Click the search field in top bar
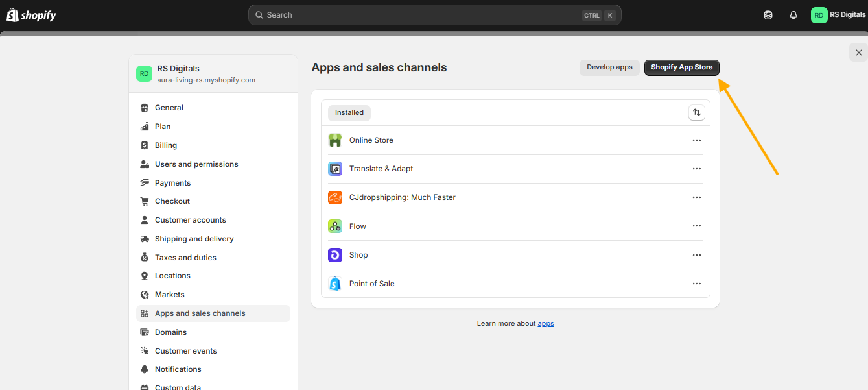The height and width of the screenshot is (390, 868). point(434,15)
